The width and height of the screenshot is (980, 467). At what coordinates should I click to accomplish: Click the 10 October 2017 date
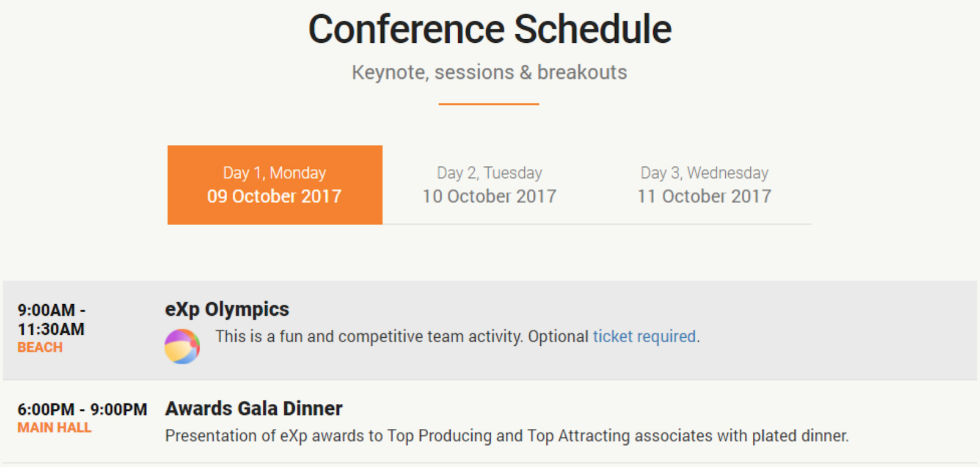point(489,196)
